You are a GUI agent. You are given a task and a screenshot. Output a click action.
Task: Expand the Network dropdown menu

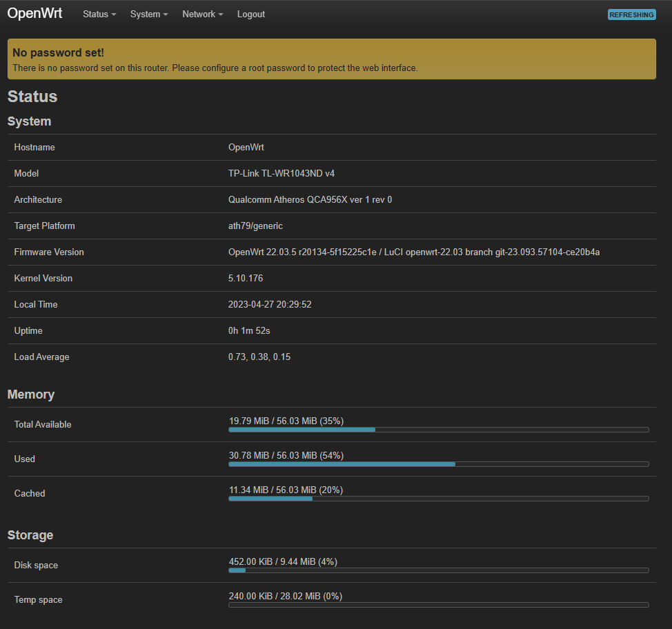pyautogui.click(x=203, y=14)
